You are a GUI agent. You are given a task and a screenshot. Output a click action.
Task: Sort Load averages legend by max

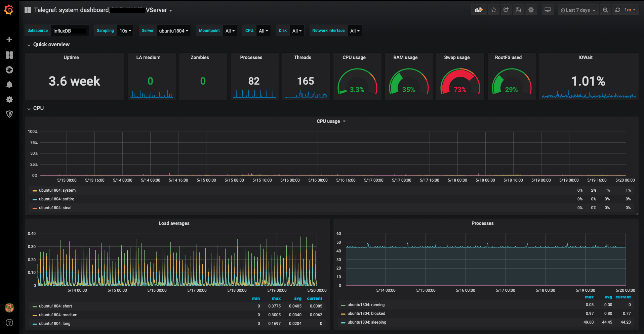click(x=276, y=298)
